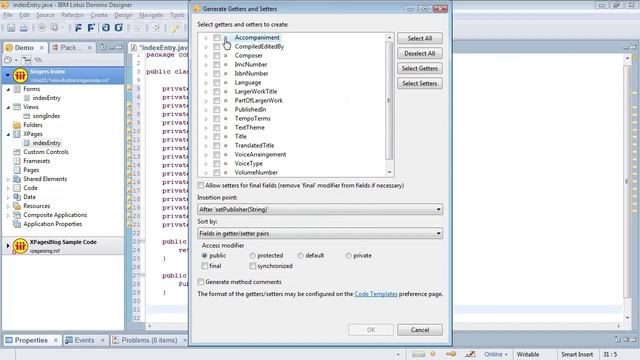Open the Problems (0 items) tab
The image size is (640, 360).
pyautogui.click(x=149, y=340)
